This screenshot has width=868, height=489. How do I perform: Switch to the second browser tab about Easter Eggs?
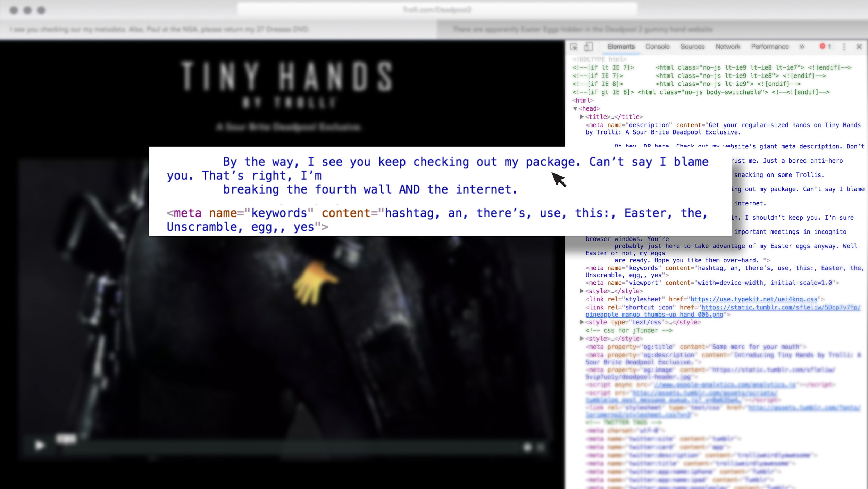pos(653,30)
